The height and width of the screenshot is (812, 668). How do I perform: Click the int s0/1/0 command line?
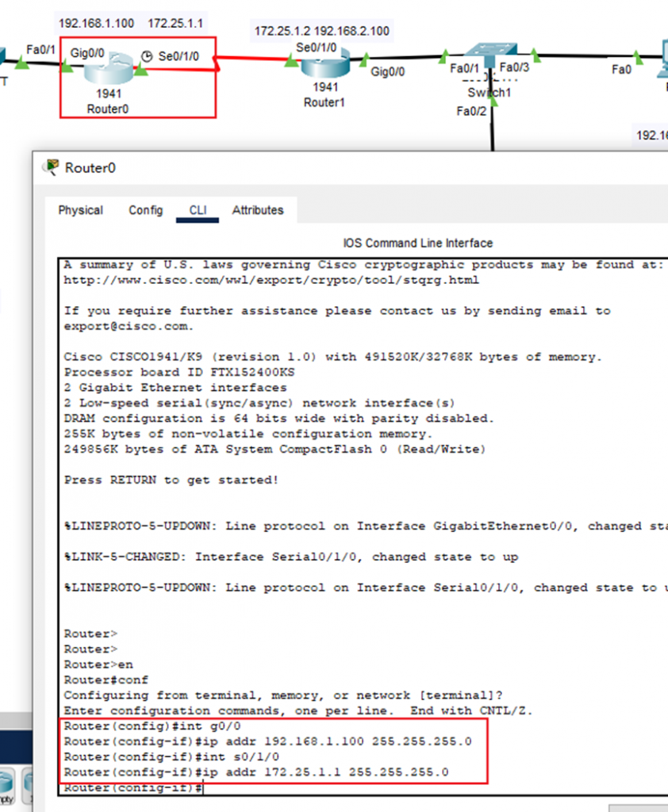(171, 757)
